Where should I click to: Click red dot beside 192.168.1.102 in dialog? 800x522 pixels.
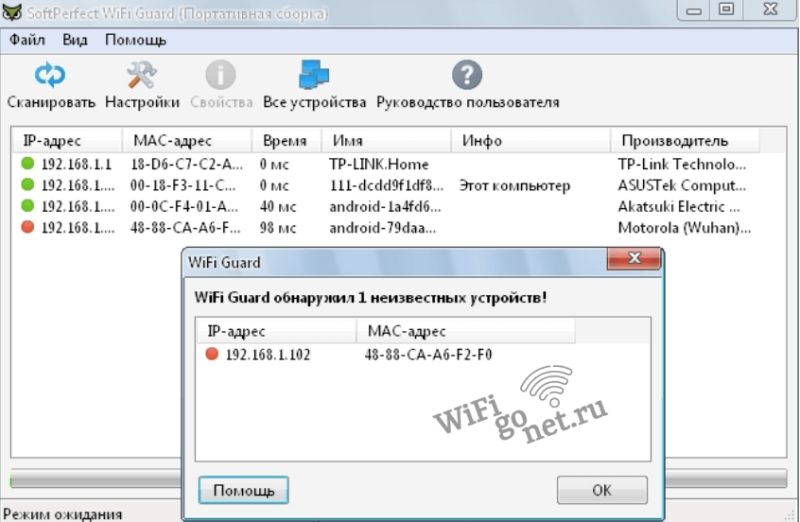click(212, 354)
